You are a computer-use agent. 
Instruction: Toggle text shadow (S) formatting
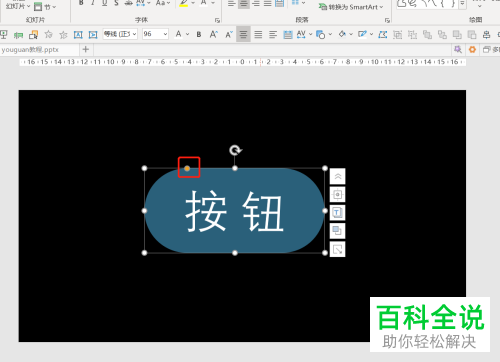pyautogui.click(x=116, y=3)
